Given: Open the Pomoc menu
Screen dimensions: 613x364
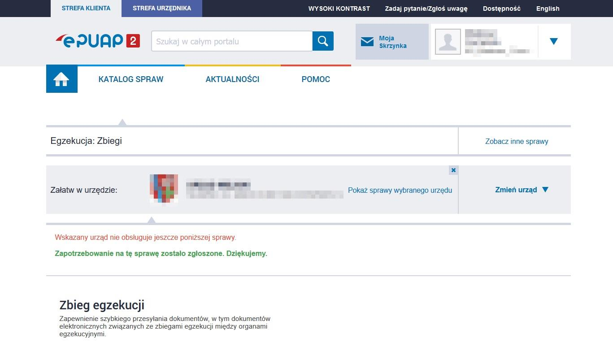Looking at the screenshot, I should click(316, 79).
